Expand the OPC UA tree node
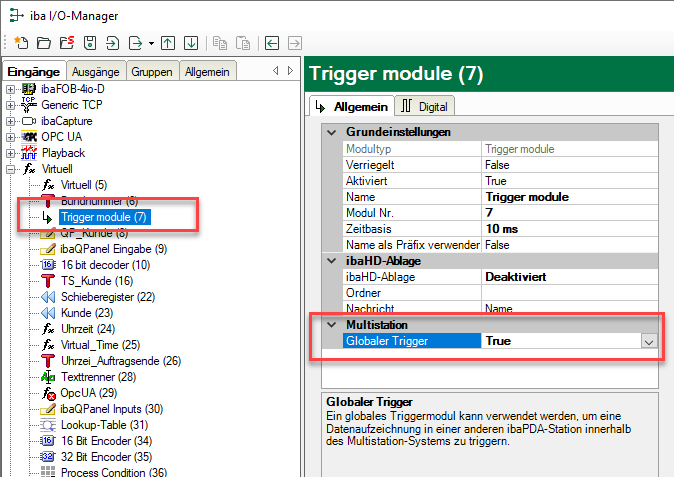 11,137
